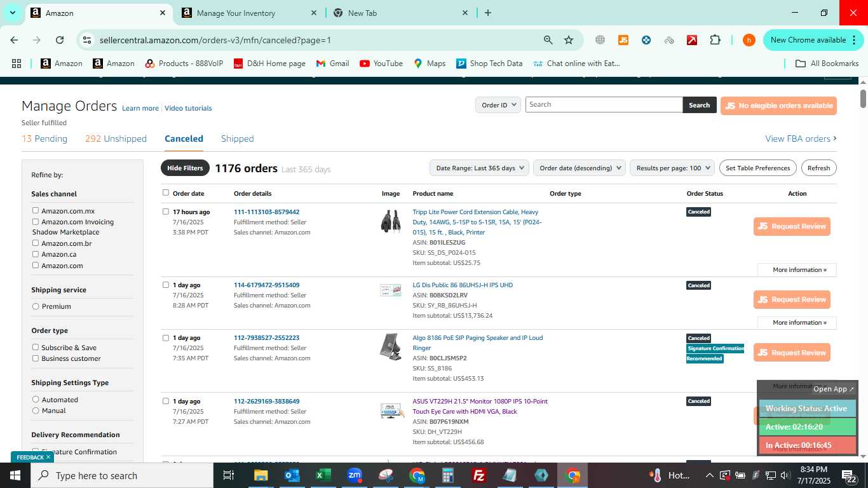Screen dimensions: 868x488
Task: Click the red arrow extension icon in toolbar
Action: click(692, 40)
